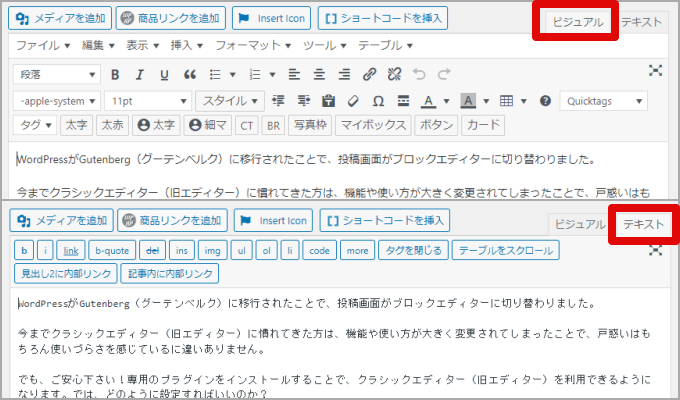This screenshot has width=680, height=400.
Task: Click the clear formatting eraser icon
Action: (x=353, y=101)
